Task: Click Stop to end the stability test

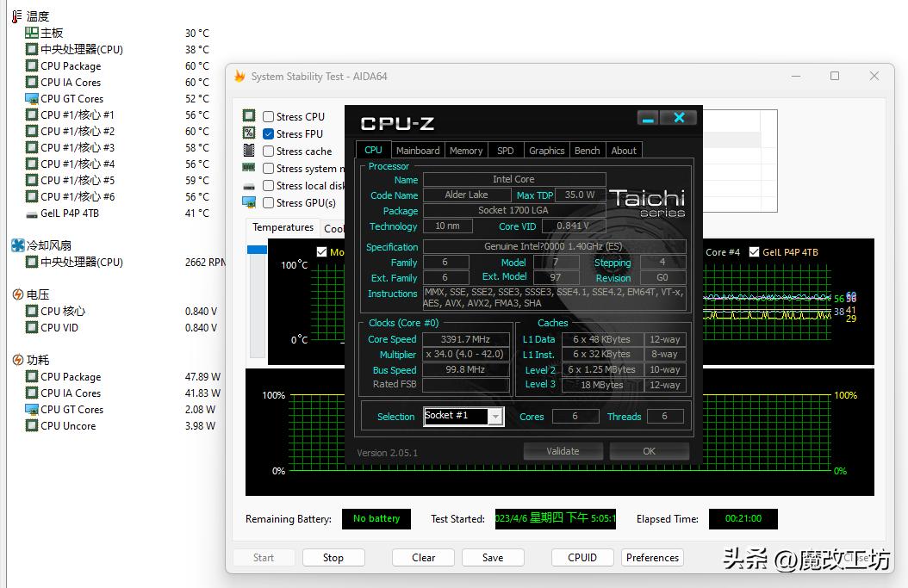Action: [x=333, y=557]
